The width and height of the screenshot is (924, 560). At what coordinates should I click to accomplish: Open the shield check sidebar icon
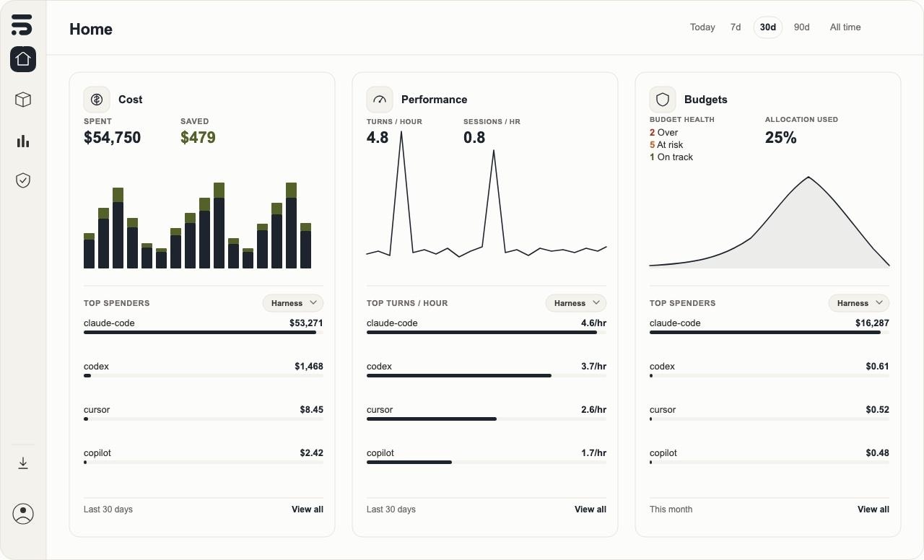point(23,180)
